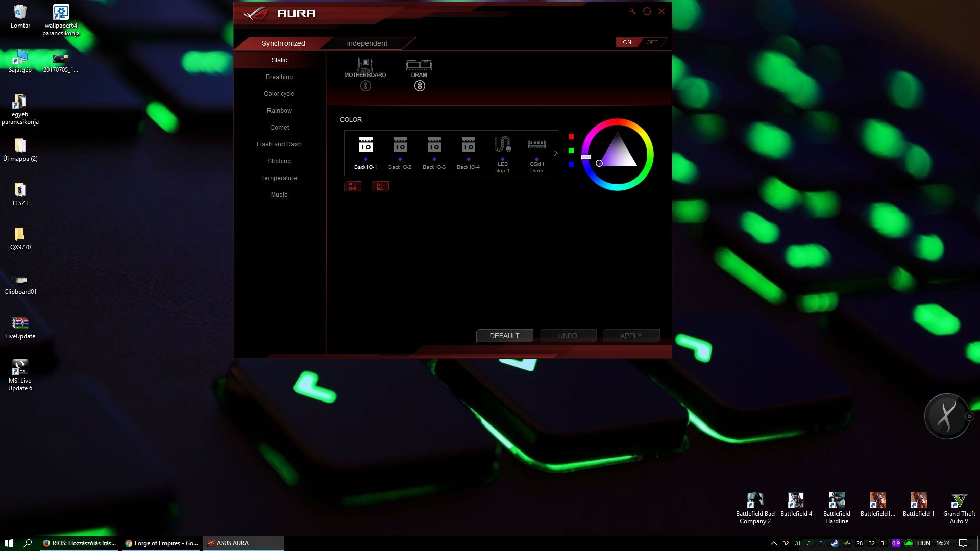Expand device list with right chevron
Image resolution: width=980 pixels, height=551 pixels.
[x=556, y=153]
